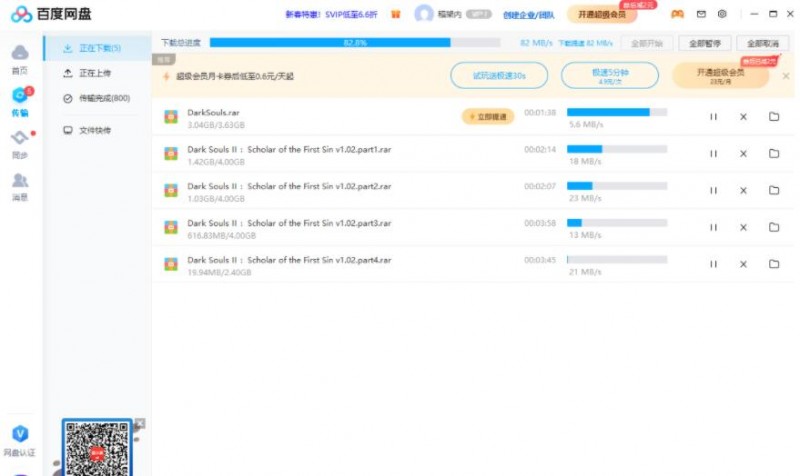The image size is (800, 476).
Task: Open the game controller icon in title bar
Action: click(677, 14)
